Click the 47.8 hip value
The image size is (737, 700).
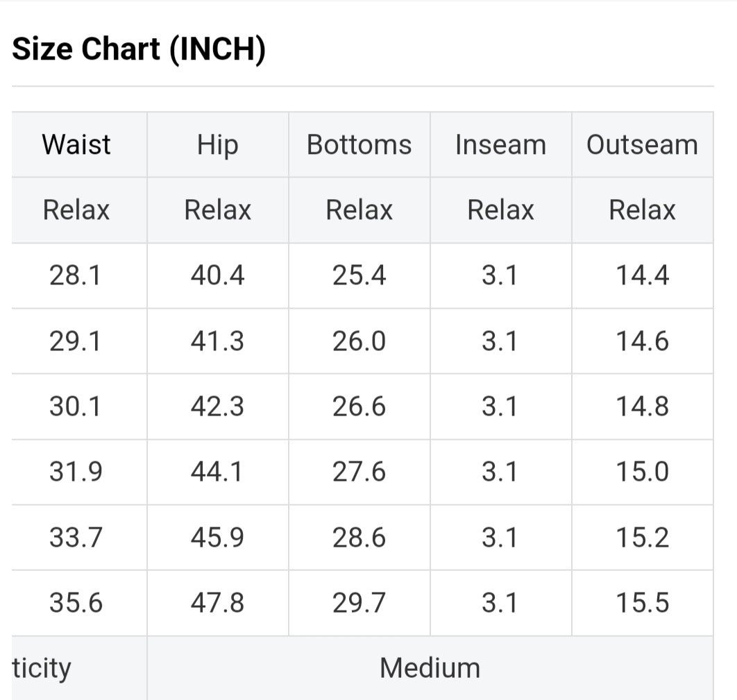click(x=217, y=603)
